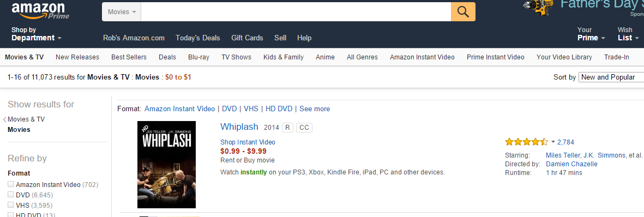Tick the VHS format checkbox
Image resolution: width=644 pixels, height=217 pixels.
pos(11,204)
